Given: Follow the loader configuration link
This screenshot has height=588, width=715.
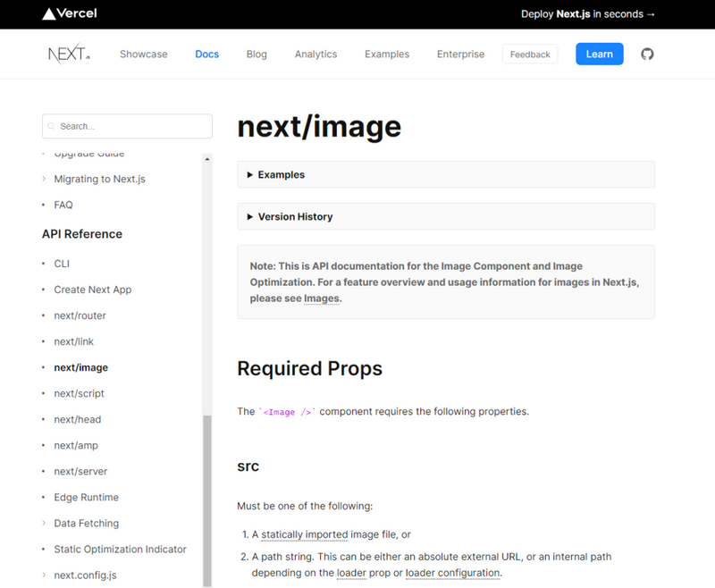Looking at the screenshot, I should 452,572.
